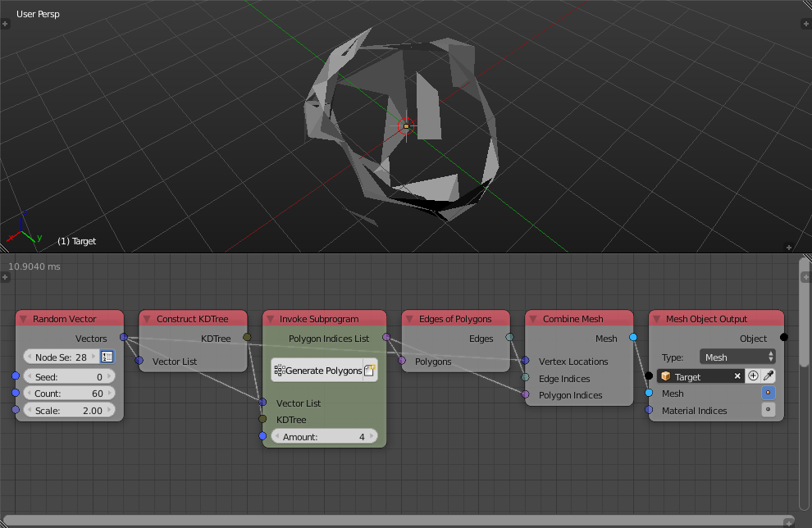Image resolution: width=812 pixels, height=528 pixels.
Task: Click the Count slider in the Random Vector node
Action: tap(69, 393)
